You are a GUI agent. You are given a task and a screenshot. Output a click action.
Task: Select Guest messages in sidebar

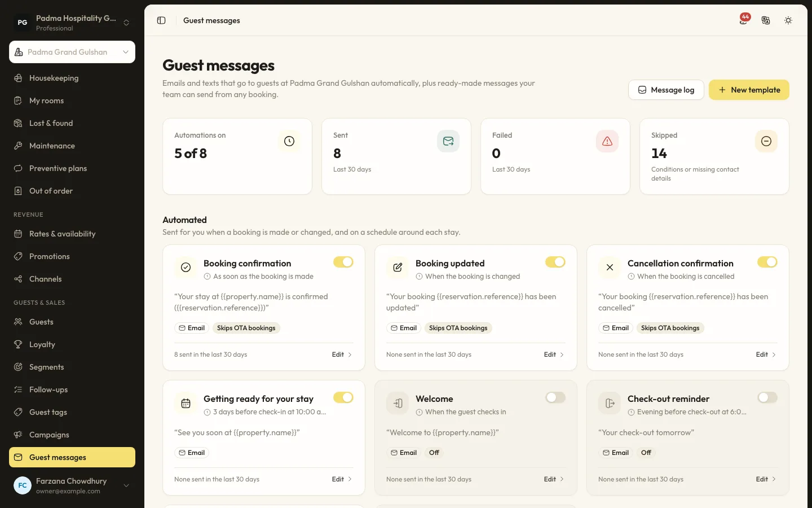point(72,457)
